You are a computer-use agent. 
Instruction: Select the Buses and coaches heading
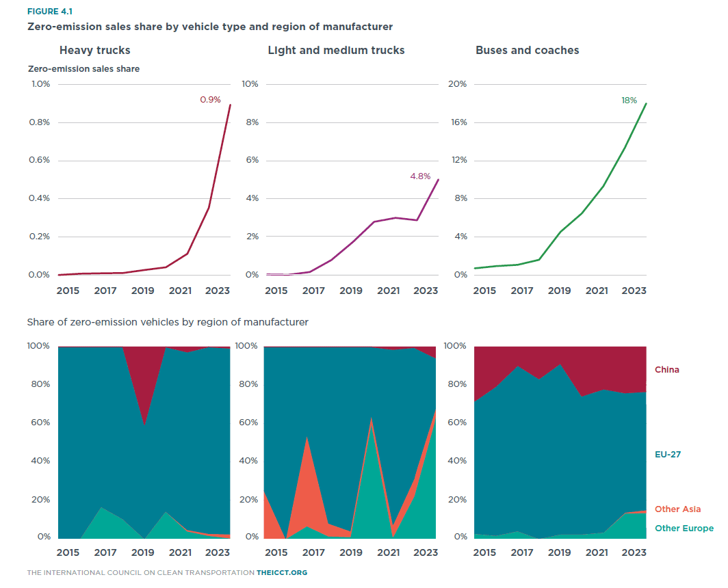527,51
